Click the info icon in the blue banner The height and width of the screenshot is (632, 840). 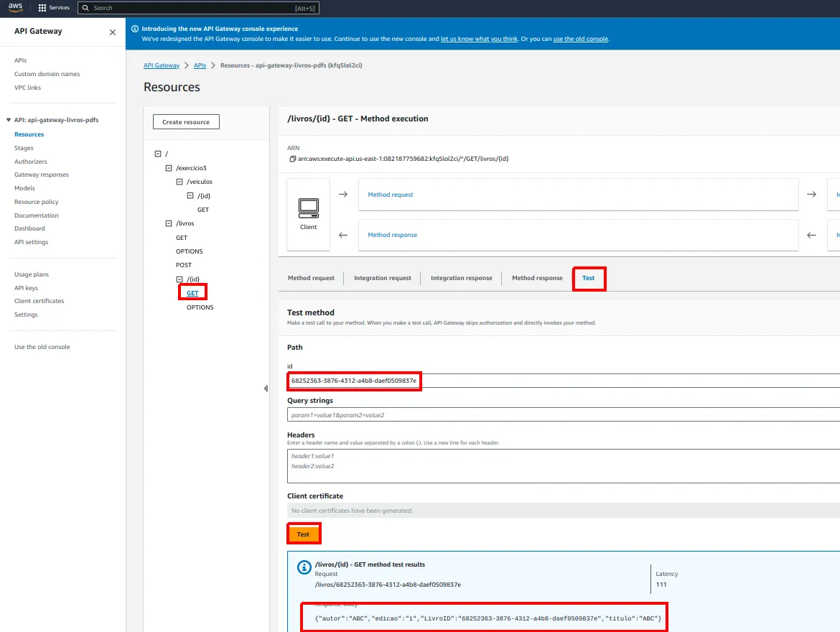point(135,29)
